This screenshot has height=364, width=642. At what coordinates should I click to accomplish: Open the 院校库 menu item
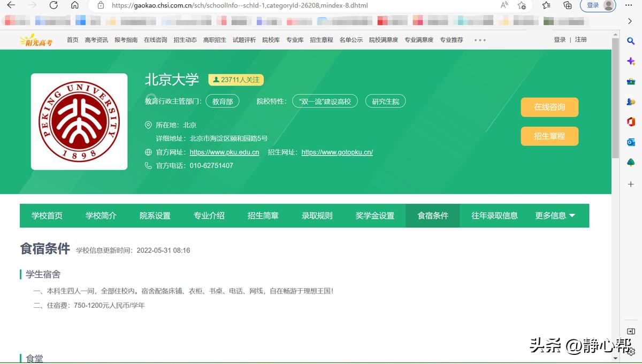click(271, 40)
